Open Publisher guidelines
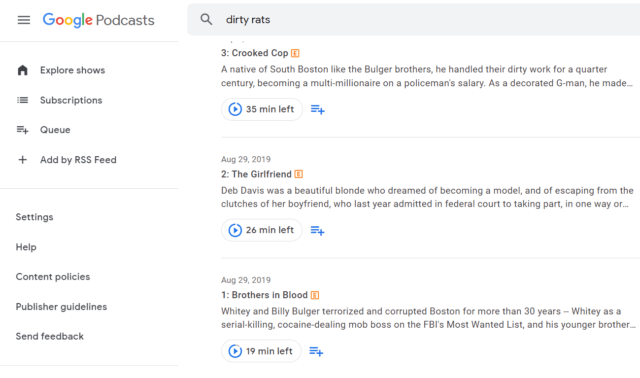This screenshot has height=378, width=640. click(x=61, y=307)
